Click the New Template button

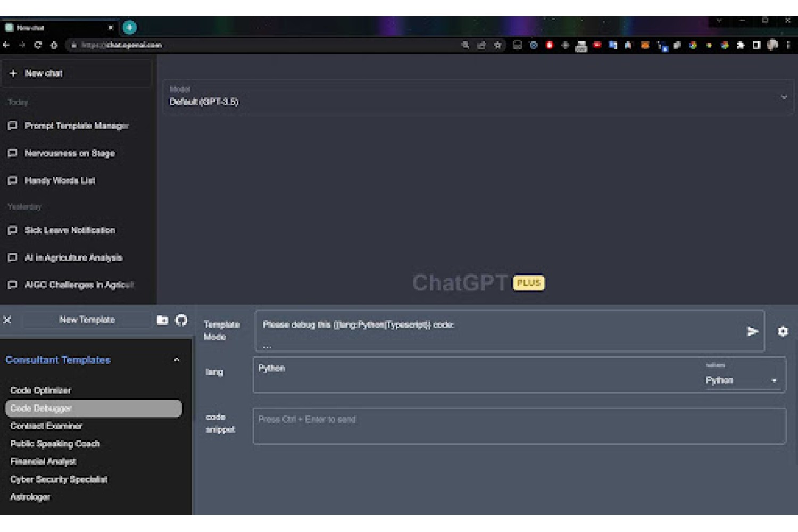(x=87, y=320)
